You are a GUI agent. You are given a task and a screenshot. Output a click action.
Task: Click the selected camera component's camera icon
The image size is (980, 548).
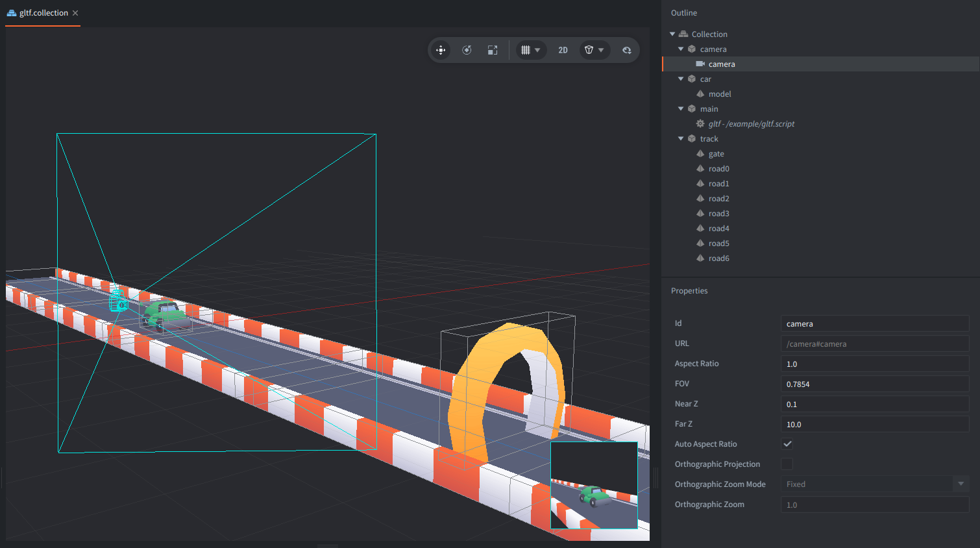[x=700, y=64]
